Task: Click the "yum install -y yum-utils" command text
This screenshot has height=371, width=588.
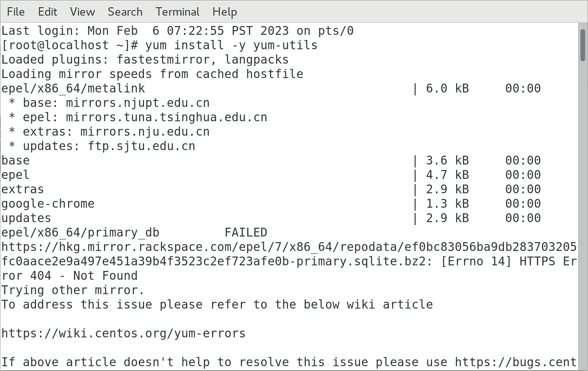Action: coord(231,45)
